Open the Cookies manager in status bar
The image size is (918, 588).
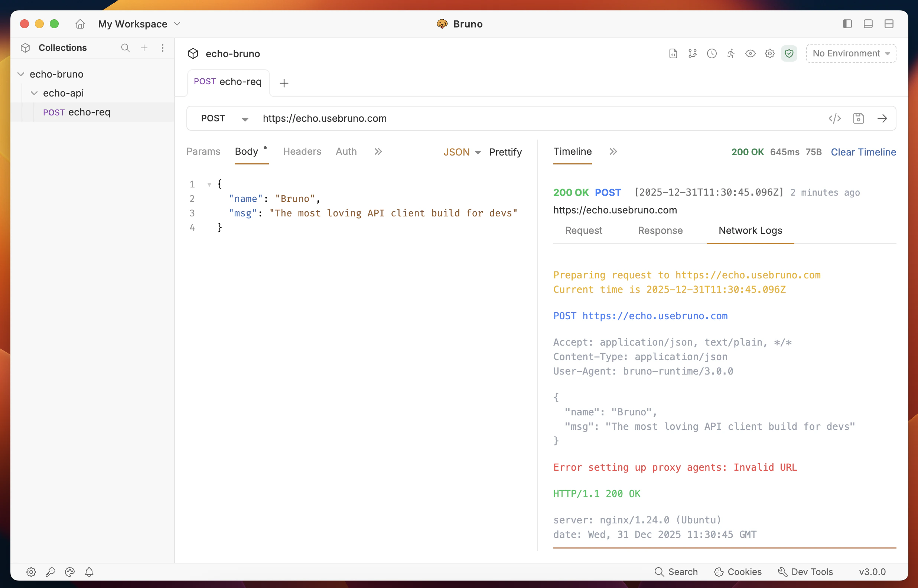click(738, 572)
